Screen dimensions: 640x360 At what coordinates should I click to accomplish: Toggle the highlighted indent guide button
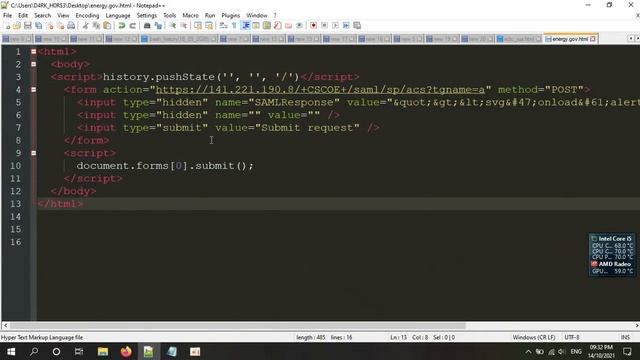[x=246, y=26]
